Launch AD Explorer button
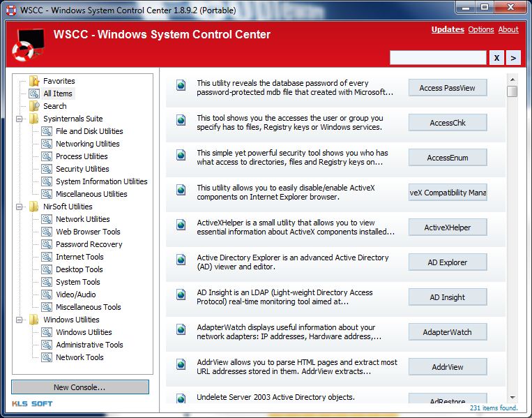532x418 pixels. coord(448,262)
